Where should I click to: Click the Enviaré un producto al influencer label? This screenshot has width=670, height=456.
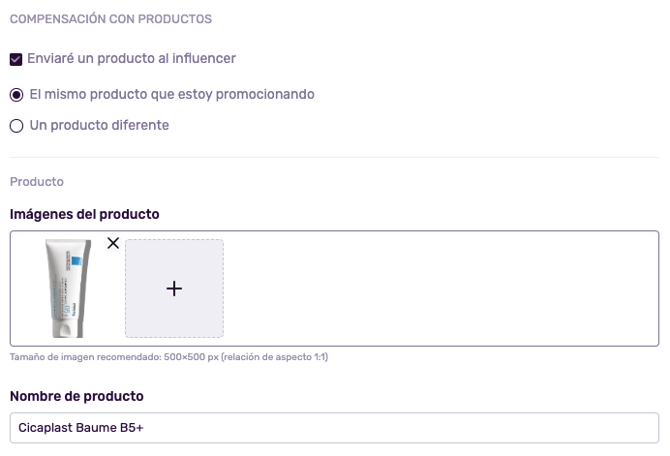(x=131, y=59)
